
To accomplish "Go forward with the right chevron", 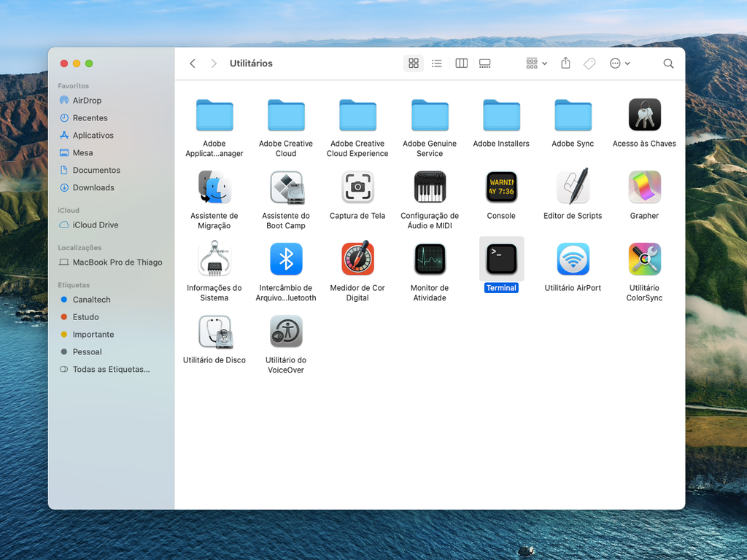I will pyautogui.click(x=214, y=63).
